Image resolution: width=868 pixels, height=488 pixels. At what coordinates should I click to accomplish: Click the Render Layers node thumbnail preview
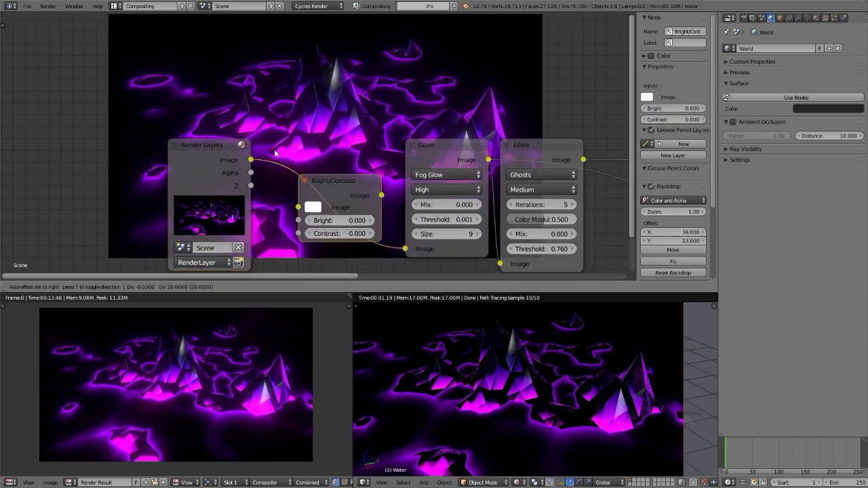pyautogui.click(x=209, y=216)
